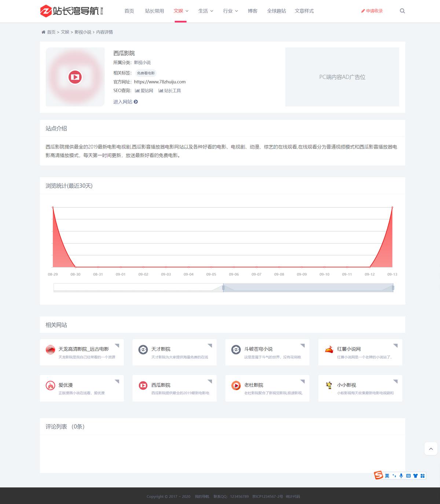The width and height of the screenshot is (440, 504).
Task: Click the 所属分类 value 影视小说
Action: click(142, 63)
